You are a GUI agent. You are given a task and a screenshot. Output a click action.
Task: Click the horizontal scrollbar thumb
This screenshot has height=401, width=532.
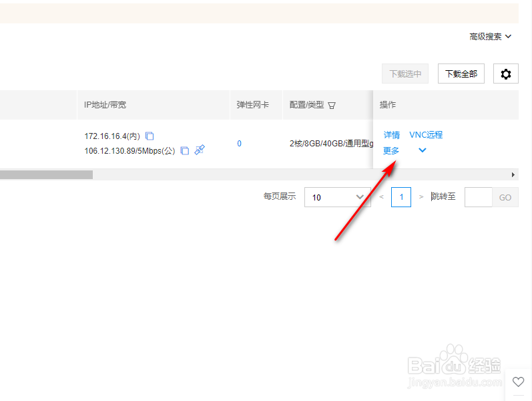(46, 174)
